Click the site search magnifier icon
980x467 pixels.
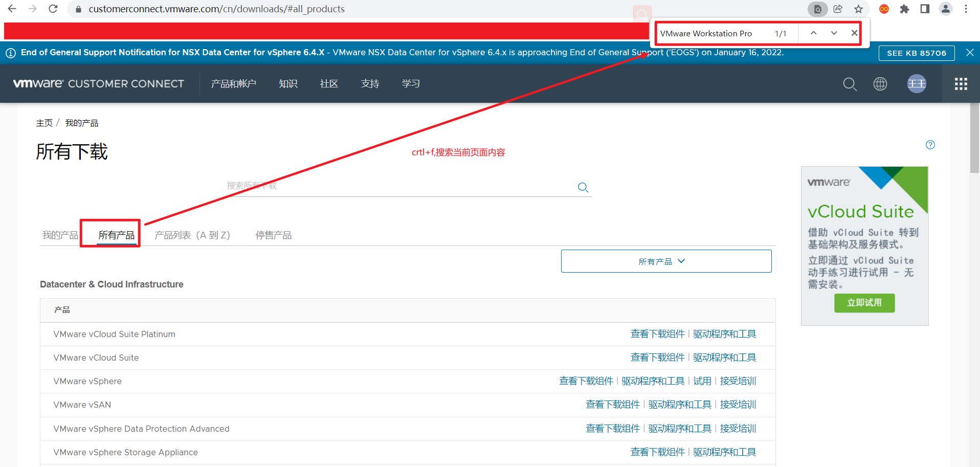tap(850, 84)
